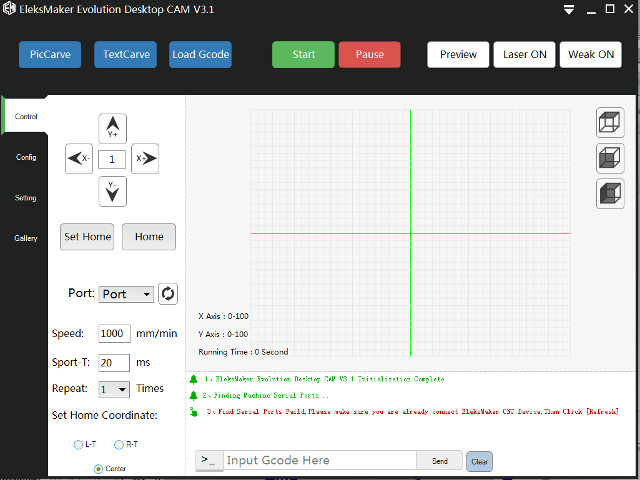Click the bell icon beside Initialization Complete
This screenshot has width=640, height=480.
(x=193, y=379)
